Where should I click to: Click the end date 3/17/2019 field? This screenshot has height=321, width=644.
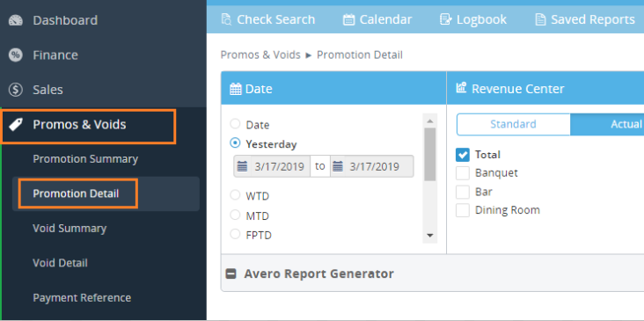374,166
